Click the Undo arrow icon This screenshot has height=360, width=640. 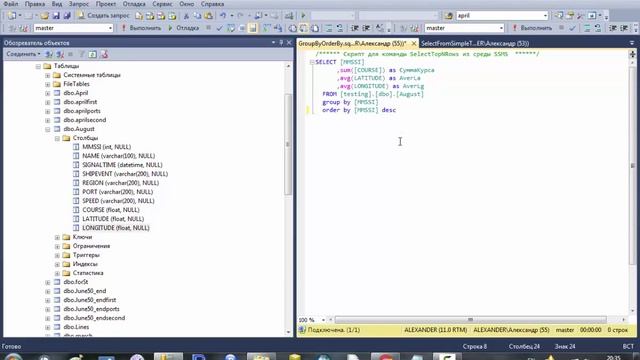click(223, 16)
